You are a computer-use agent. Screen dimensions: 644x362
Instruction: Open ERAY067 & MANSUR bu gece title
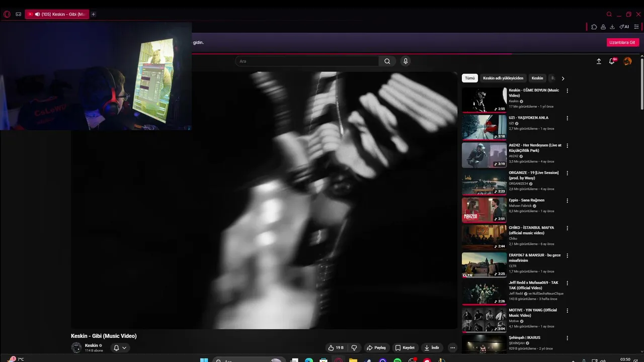(x=534, y=258)
